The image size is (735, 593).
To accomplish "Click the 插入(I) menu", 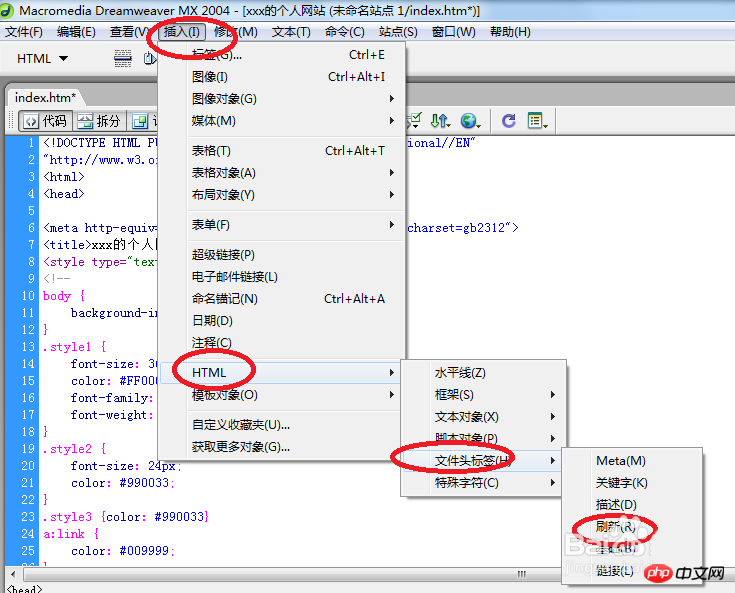I will pyautogui.click(x=181, y=32).
